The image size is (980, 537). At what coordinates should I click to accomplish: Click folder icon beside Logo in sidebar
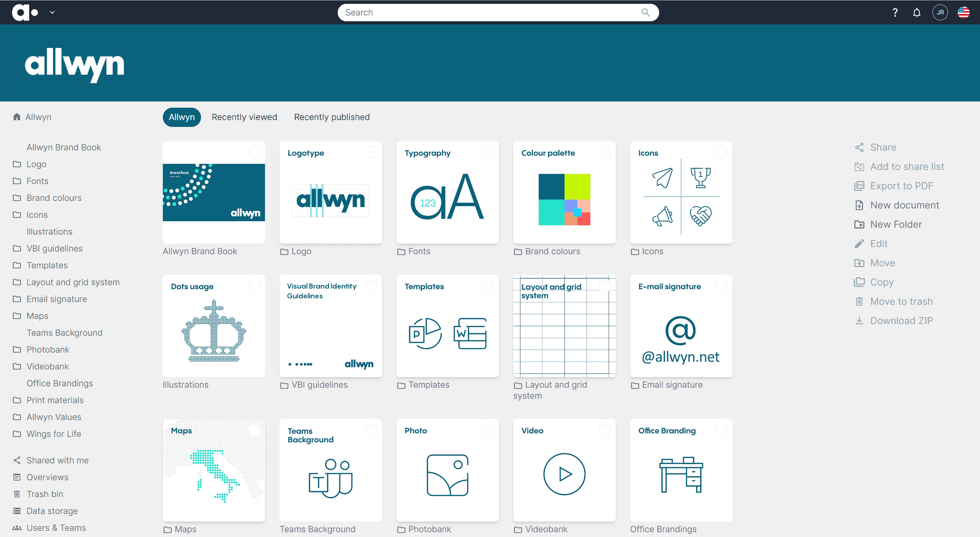pos(17,164)
